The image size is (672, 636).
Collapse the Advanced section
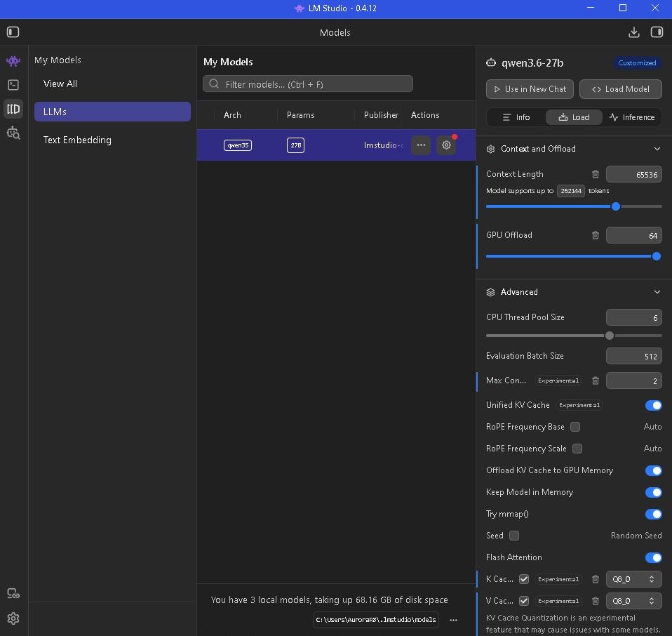pos(657,292)
